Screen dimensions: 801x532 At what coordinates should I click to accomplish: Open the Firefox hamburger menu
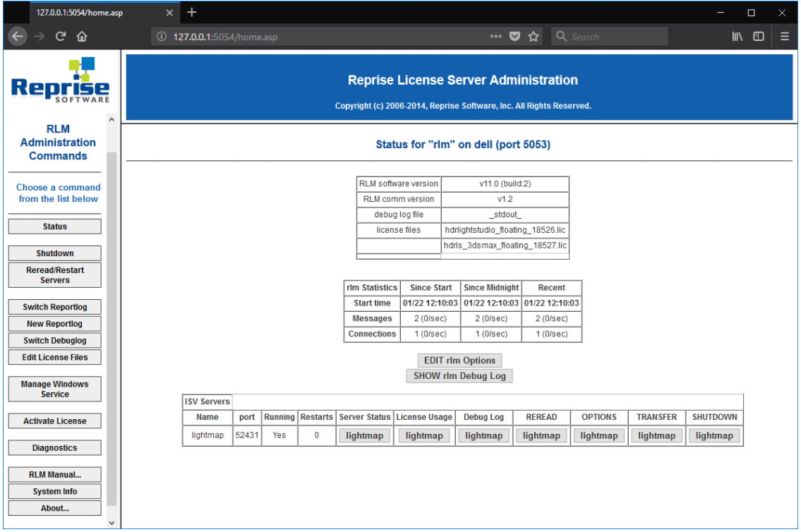coord(785,36)
